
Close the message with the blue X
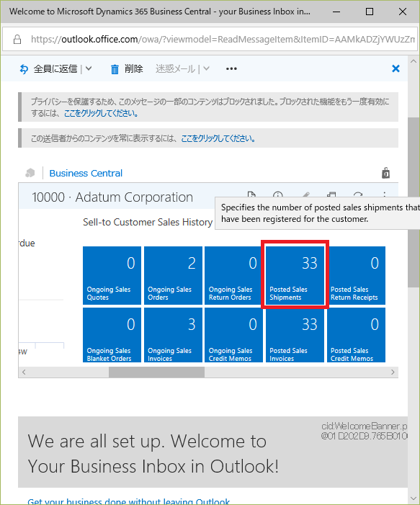(x=396, y=68)
